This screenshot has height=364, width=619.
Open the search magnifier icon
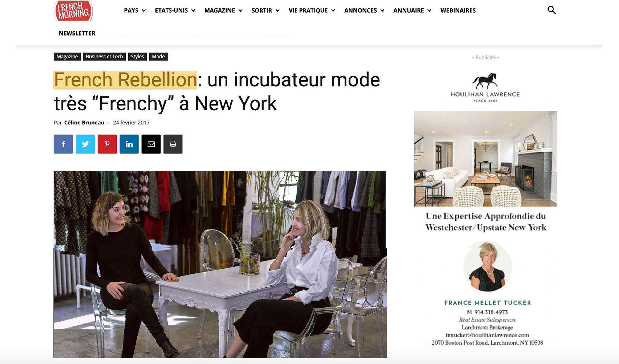552,10
